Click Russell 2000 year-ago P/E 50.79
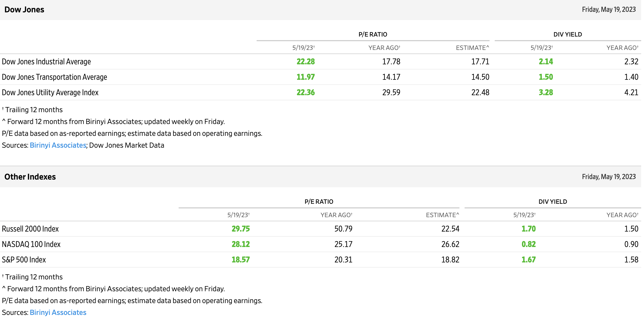 click(343, 229)
